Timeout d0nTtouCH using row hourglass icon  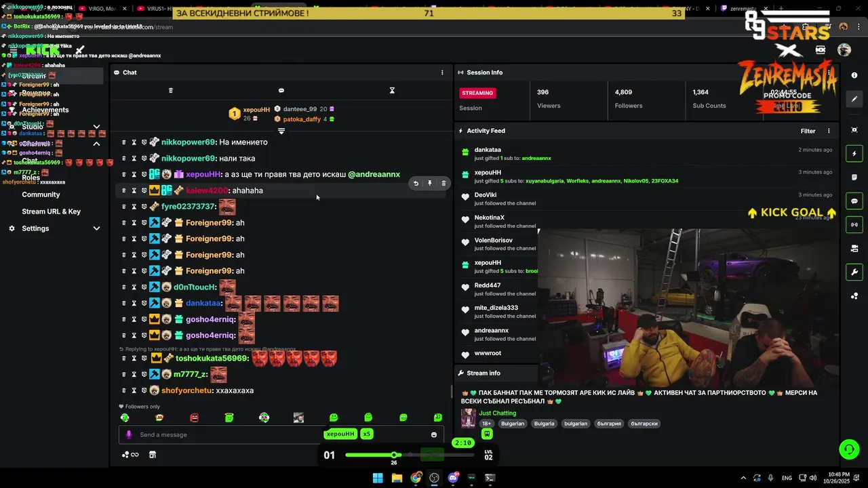pos(134,287)
